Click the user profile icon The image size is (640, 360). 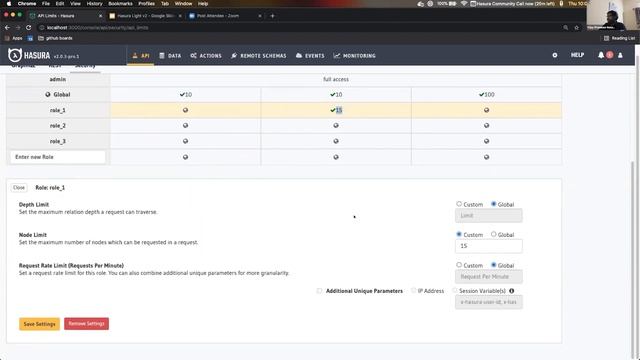coord(620,55)
